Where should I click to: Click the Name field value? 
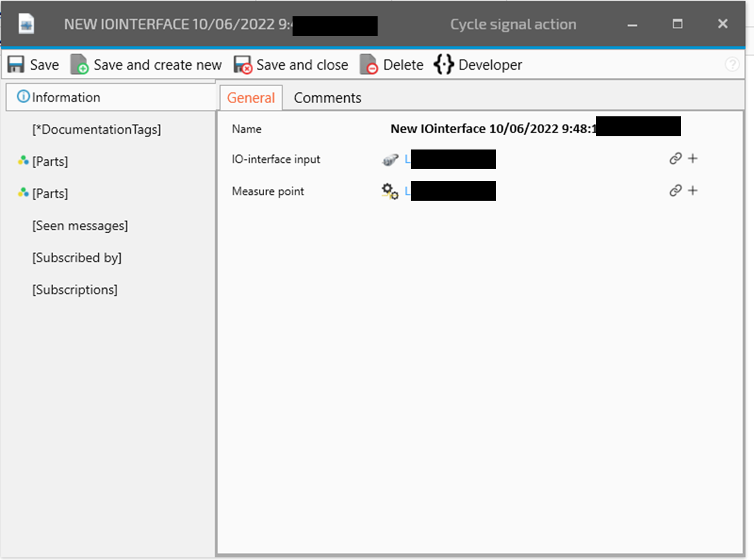coord(492,128)
